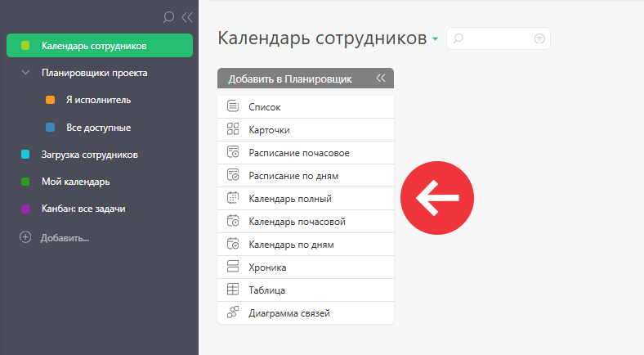Choose the Хроника view option

click(x=306, y=267)
